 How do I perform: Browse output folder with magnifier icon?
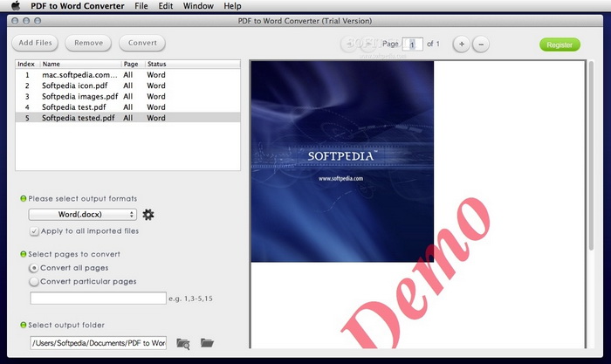[x=182, y=343]
